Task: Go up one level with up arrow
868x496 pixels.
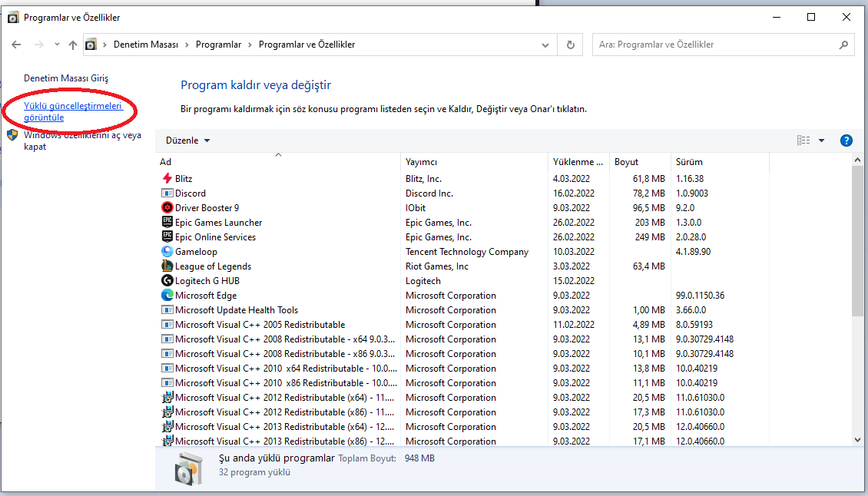Action: (72, 45)
